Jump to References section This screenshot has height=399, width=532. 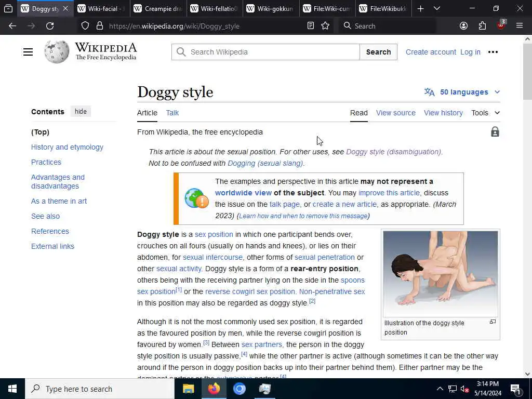tap(50, 231)
